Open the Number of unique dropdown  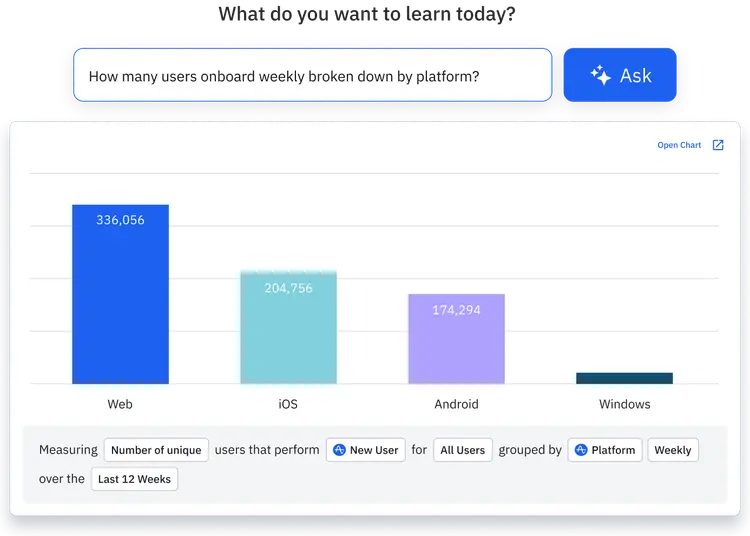156,450
